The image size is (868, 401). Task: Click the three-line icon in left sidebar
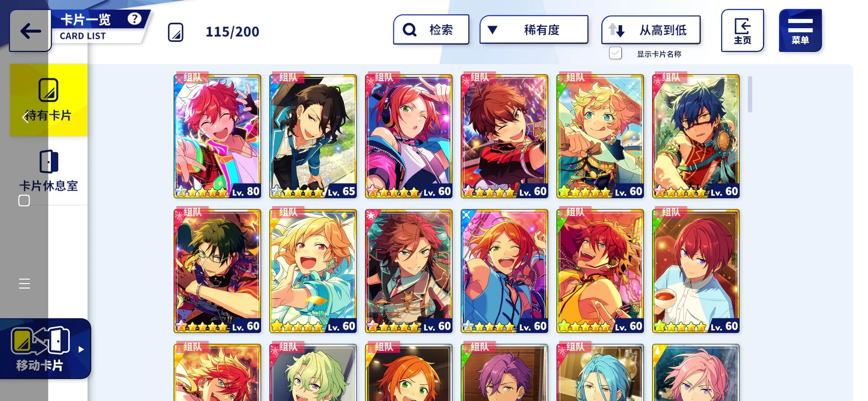pyautogui.click(x=24, y=284)
